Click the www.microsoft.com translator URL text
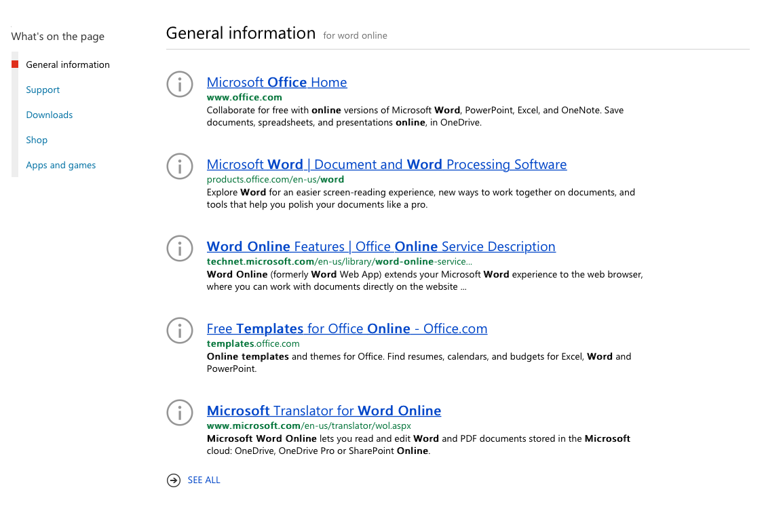Screen dimensions: 764x532 click(309, 425)
